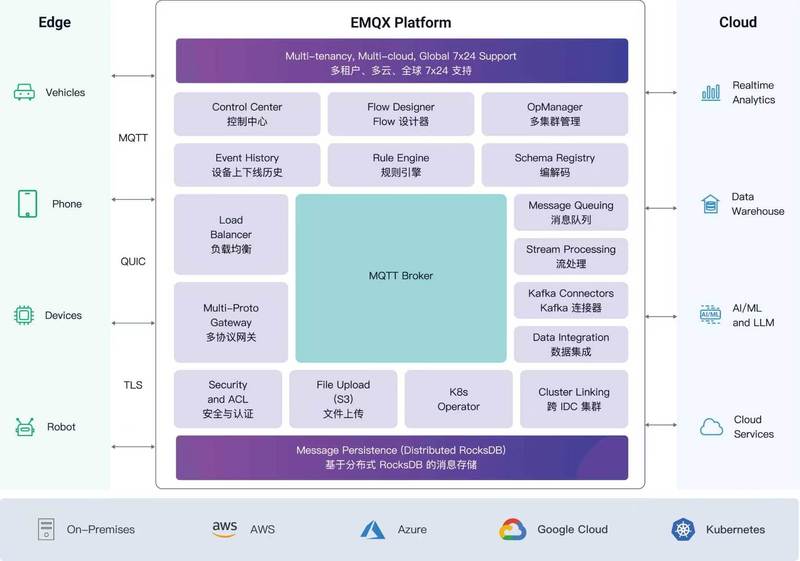Select the Rule Engine block
This screenshot has height=561, width=800.
pos(401,165)
